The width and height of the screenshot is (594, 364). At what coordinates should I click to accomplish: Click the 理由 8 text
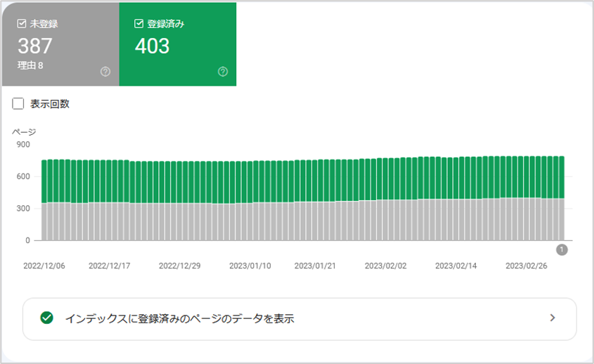tap(30, 65)
